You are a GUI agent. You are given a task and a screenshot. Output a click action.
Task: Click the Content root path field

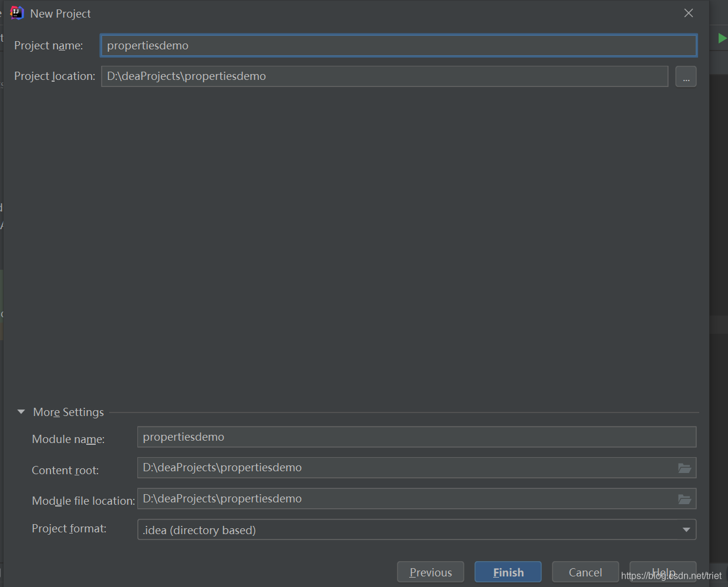(x=417, y=468)
